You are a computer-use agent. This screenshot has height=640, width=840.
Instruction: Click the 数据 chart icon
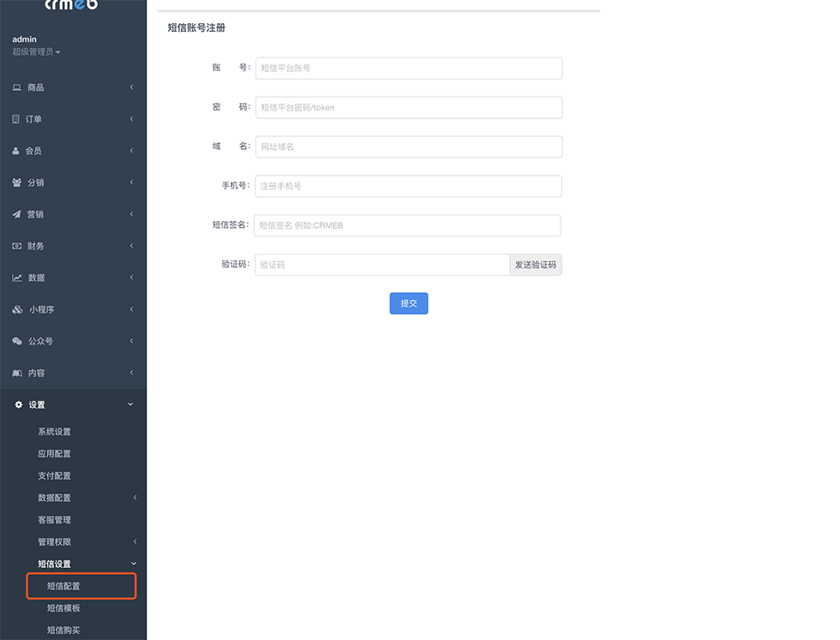coord(17,278)
